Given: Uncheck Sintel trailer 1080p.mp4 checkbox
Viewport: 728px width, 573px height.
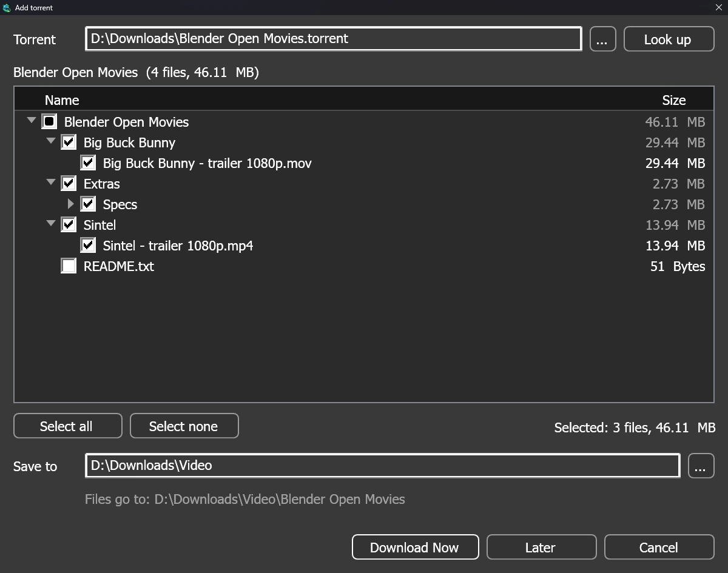Looking at the screenshot, I should [88, 246].
